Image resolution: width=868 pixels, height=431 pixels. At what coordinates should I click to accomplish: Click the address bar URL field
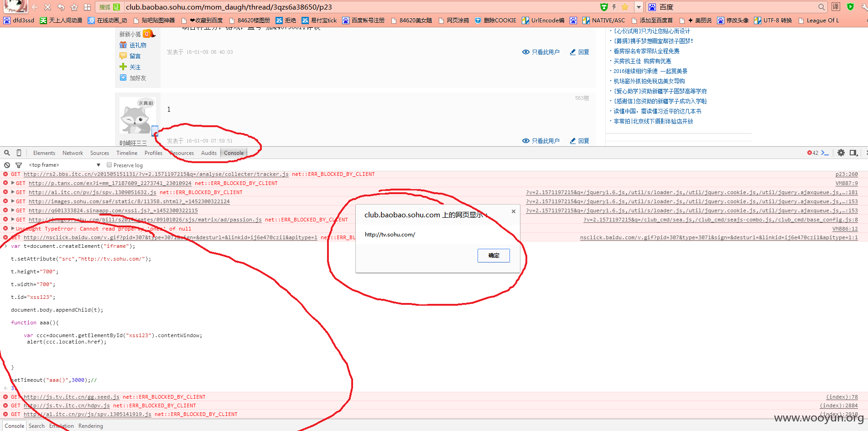click(x=360, y=7)
